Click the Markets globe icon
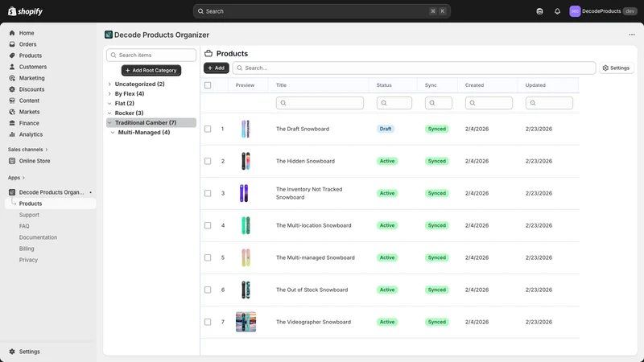Screen dimensions: 644x362 pyautogui.click(x=12, y=112)
